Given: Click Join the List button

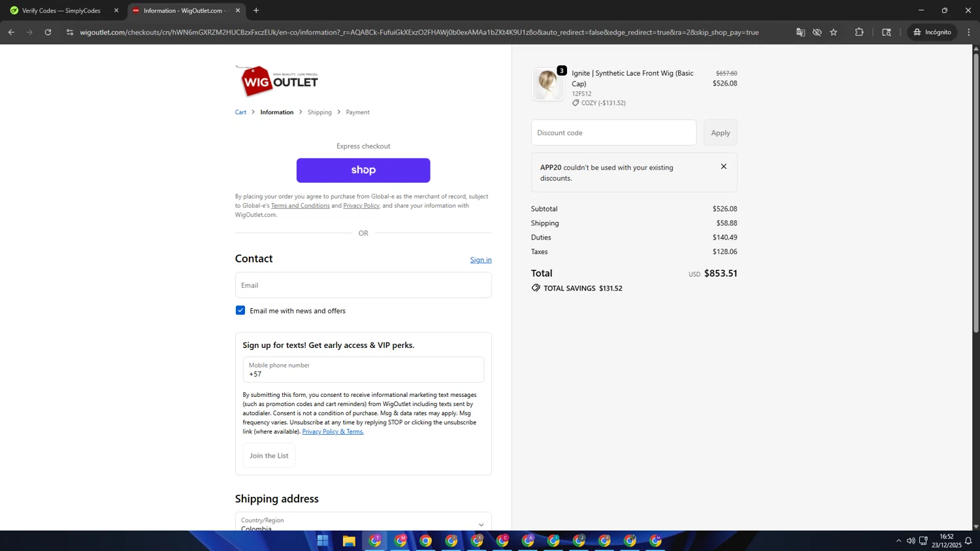Looking at the screenshot, I should click(x=269, y=456).
